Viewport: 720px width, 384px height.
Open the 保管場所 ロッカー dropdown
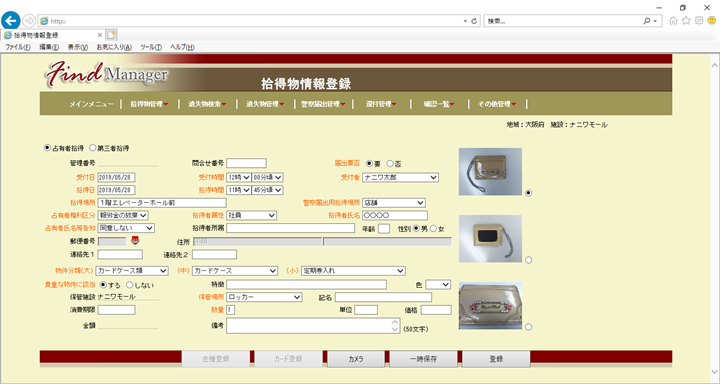click(x=264, y=297)
